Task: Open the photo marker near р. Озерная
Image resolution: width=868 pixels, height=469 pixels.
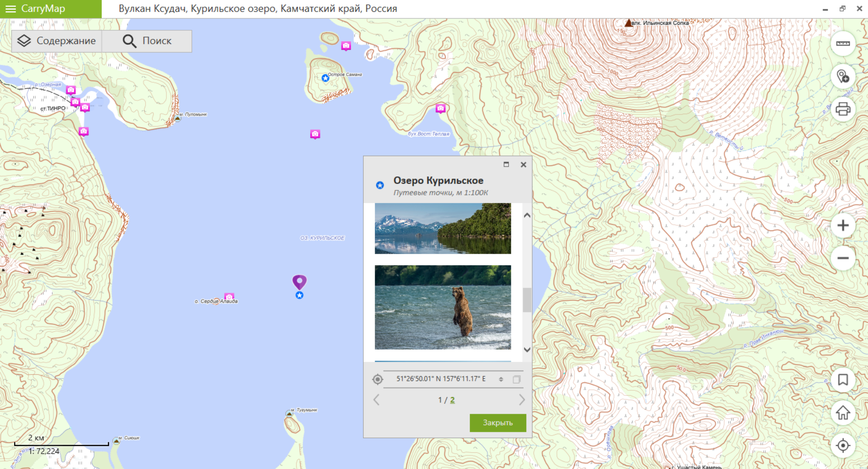Action: [71, 90]
